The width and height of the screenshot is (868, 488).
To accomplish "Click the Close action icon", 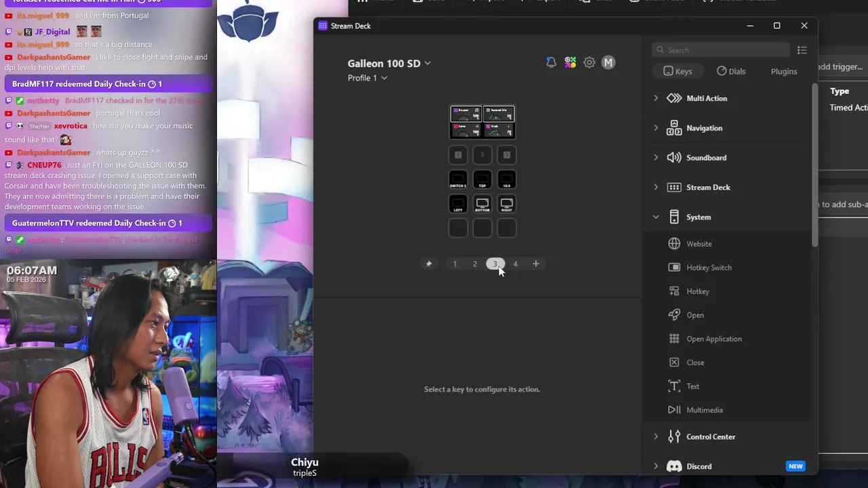I will [x=674, y=363].
